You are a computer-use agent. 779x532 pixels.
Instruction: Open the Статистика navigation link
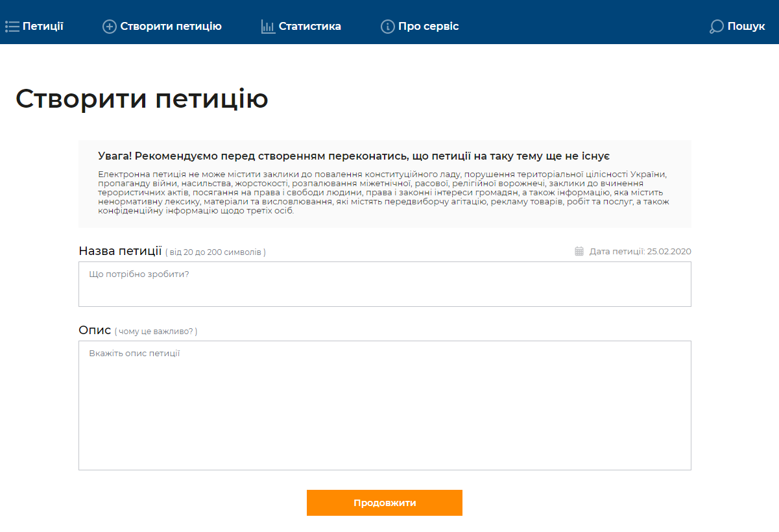point(309,27)
